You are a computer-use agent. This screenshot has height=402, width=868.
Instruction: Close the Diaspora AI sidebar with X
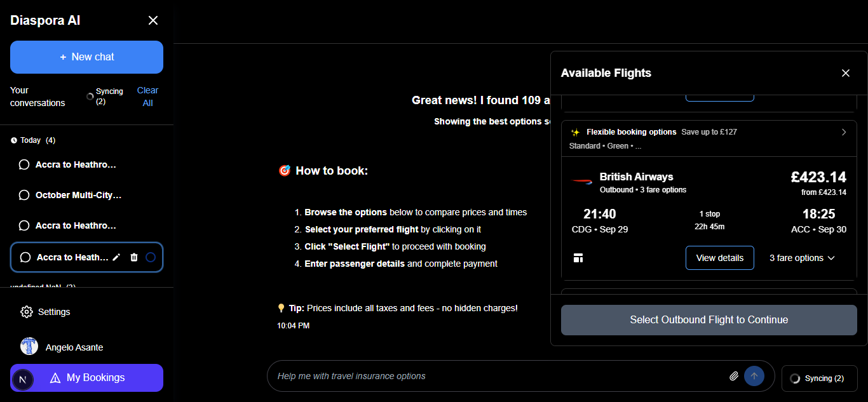(x=153, y=20)
